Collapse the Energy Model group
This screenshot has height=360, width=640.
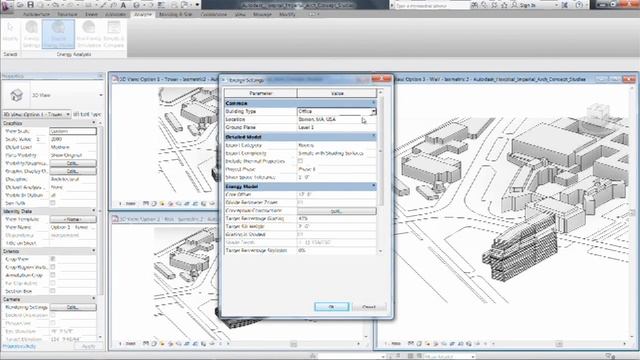(x=373, y=186)
